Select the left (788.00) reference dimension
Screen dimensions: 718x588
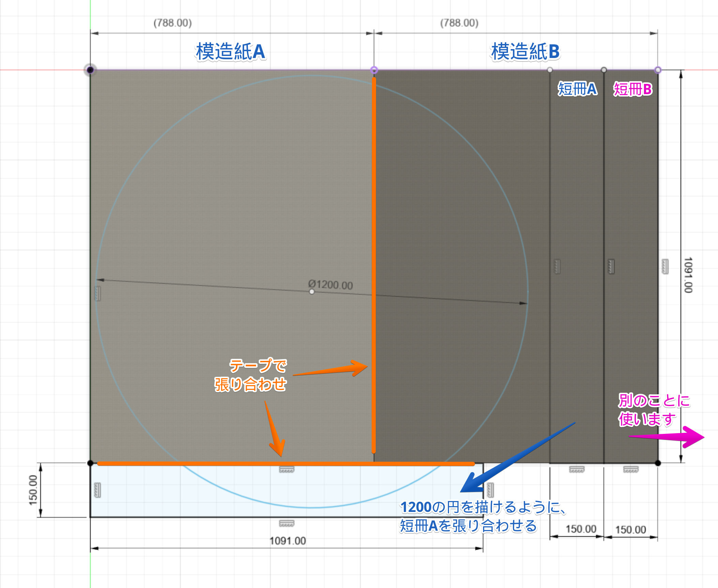coord(173,23)
